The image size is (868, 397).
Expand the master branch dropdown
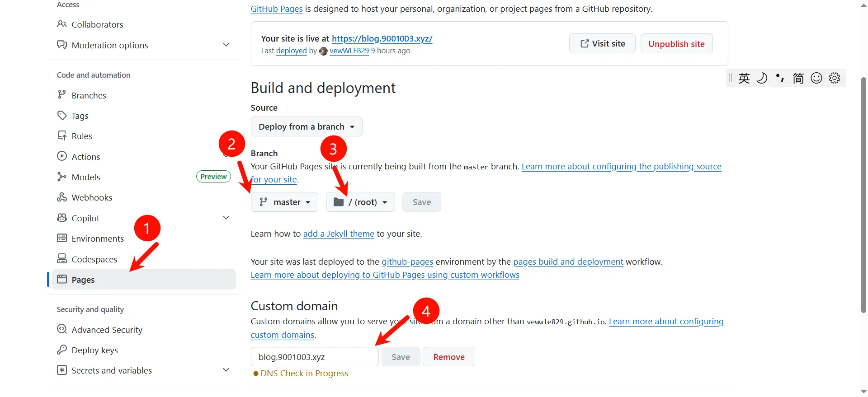[x=284, y=202]
